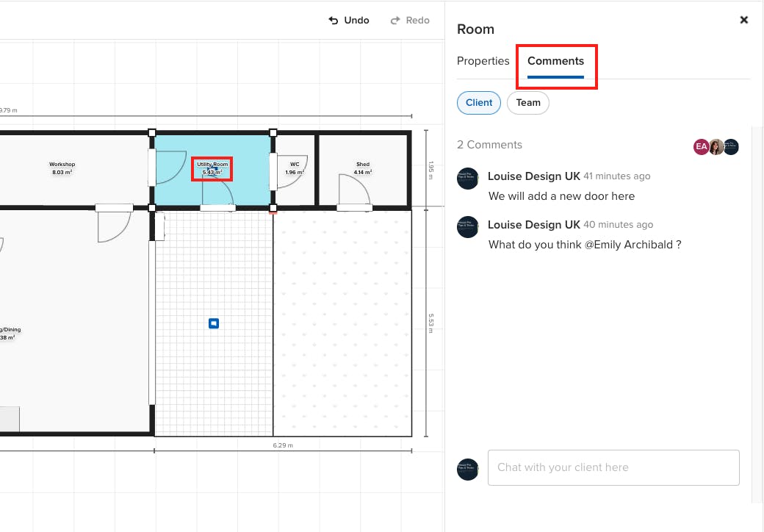
Task: Select the Utility Room label
Action: (x=212, y=168)
